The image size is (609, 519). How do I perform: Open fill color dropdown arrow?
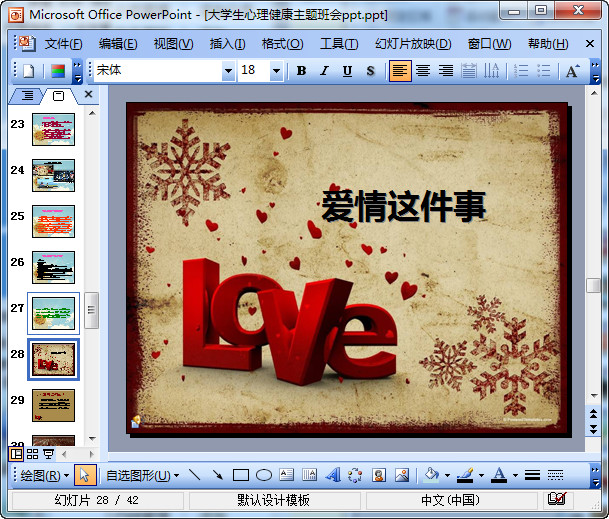click(447, 475)
